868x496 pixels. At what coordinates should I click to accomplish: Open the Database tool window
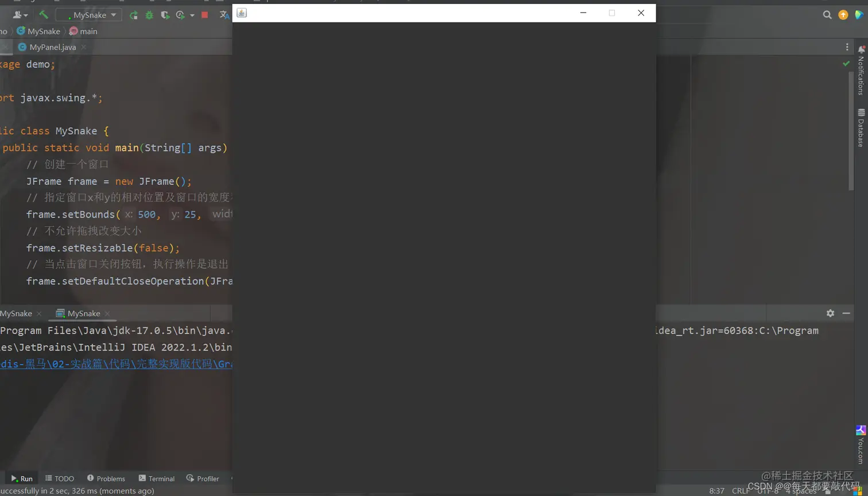861,127
